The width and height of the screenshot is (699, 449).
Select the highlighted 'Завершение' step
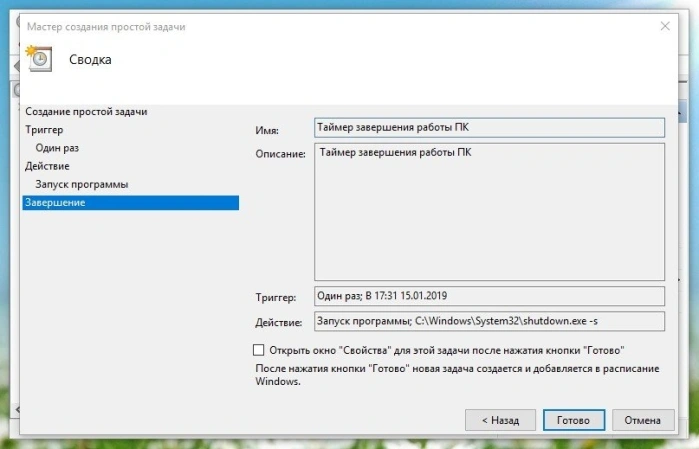coord(131,202)
